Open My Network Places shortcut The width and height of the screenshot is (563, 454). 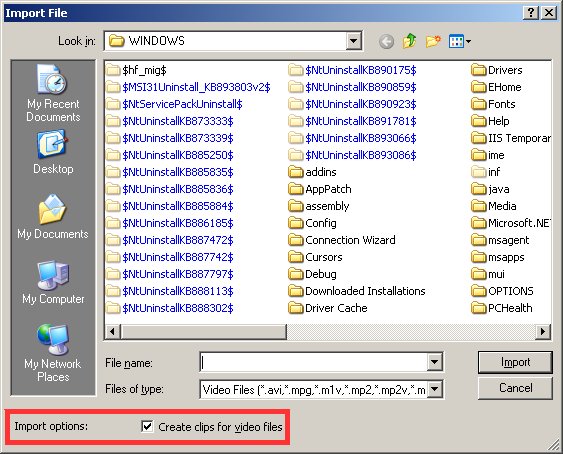[53, 353]
